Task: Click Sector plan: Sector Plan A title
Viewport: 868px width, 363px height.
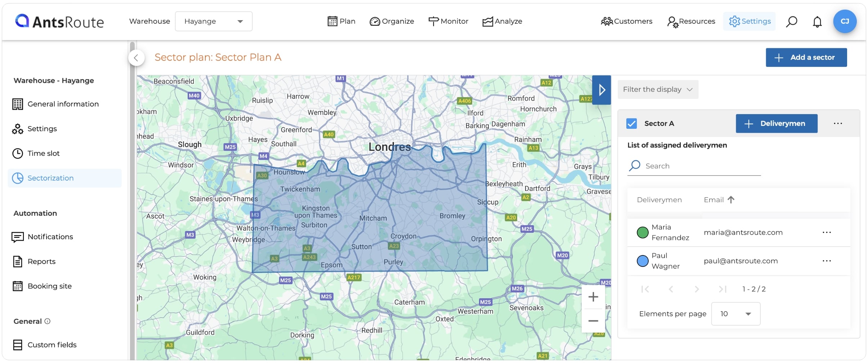Action: pos(218,57)
